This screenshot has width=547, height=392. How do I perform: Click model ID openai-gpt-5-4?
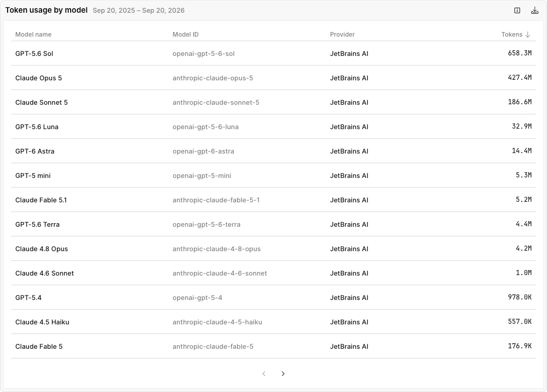coord(197,298)
